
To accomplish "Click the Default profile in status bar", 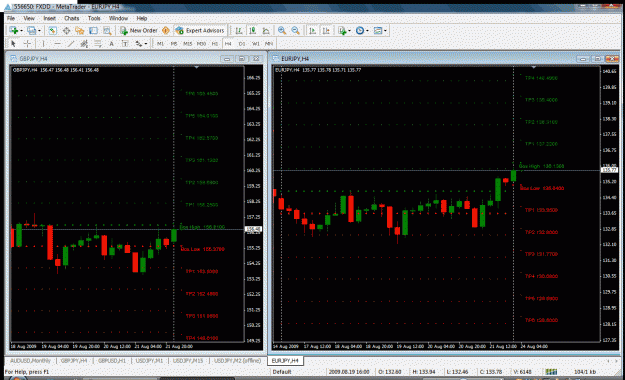I will pos(282,372).
